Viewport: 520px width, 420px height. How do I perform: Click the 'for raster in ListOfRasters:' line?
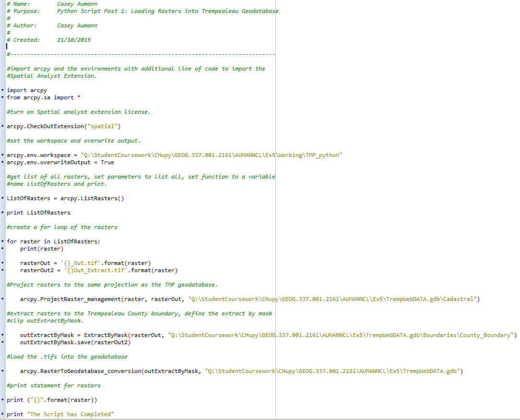(53, 241)
